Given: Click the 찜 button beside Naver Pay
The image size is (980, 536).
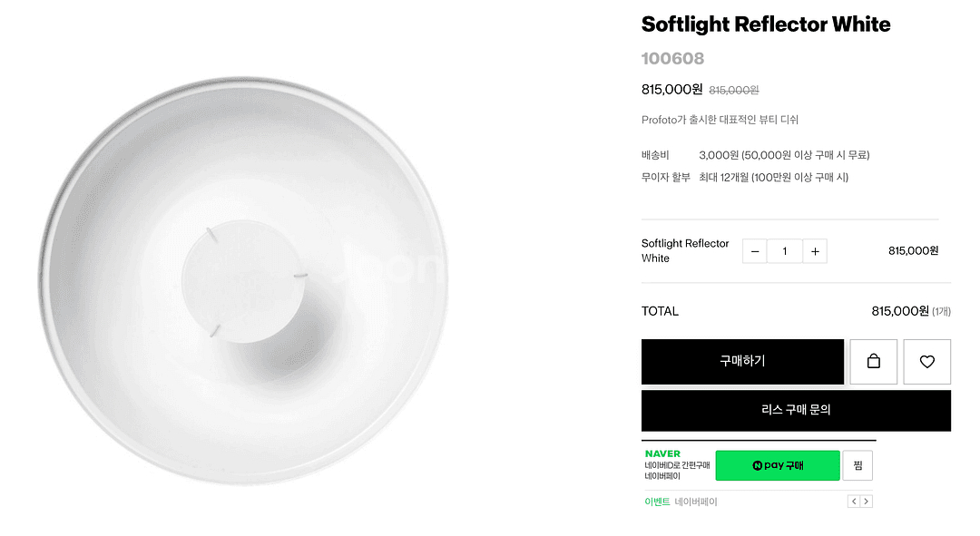Looking at the screenshot, I should point(857,465).
